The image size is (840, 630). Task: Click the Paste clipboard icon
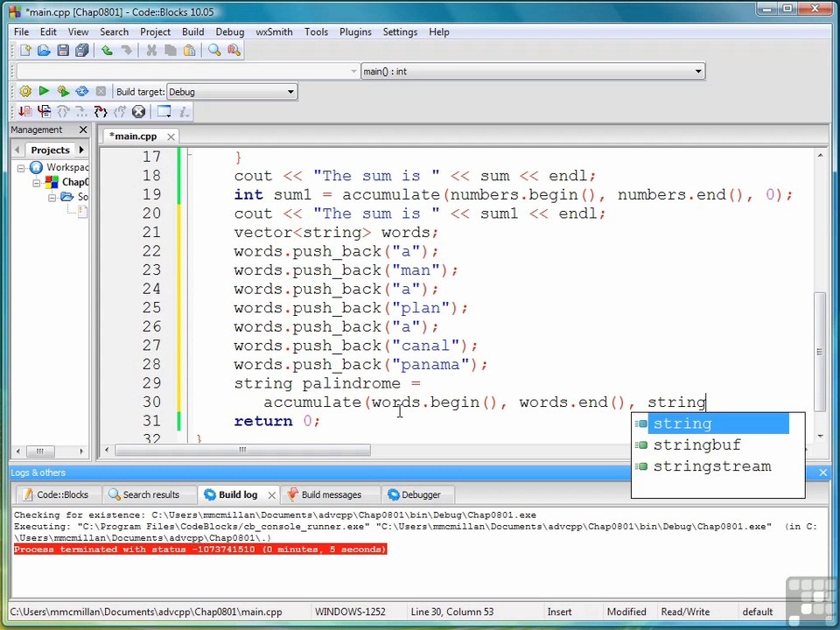coord(189,51)
